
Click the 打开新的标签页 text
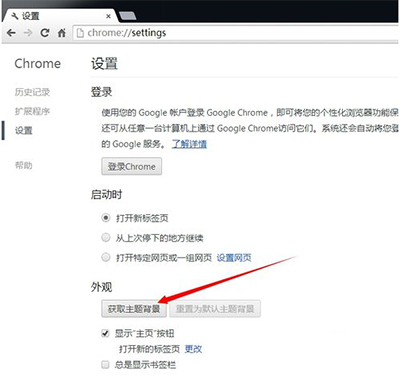point(149,349)
